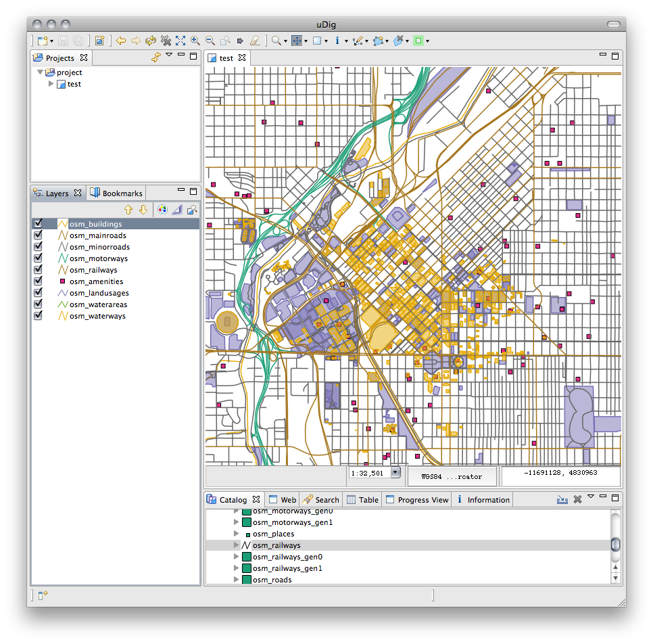Viewport: 653px width, 644px height.
Task: Open the map scale dropdown
Action: (395, 473)
